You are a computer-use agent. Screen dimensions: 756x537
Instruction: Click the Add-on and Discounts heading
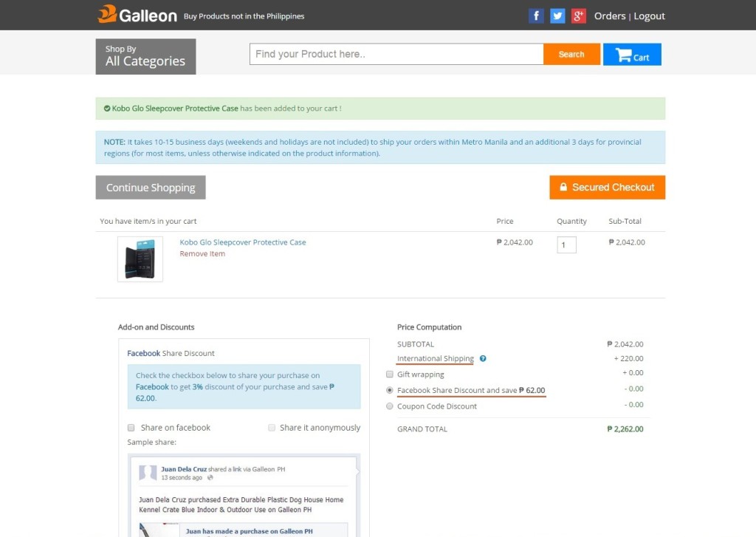pyautogui.click(x=157, y=327)
